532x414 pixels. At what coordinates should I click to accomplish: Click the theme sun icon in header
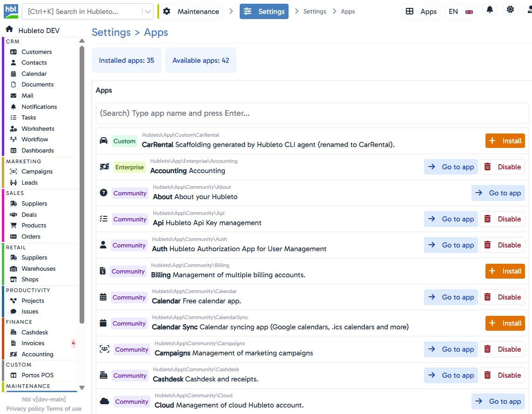click(511, 10)
